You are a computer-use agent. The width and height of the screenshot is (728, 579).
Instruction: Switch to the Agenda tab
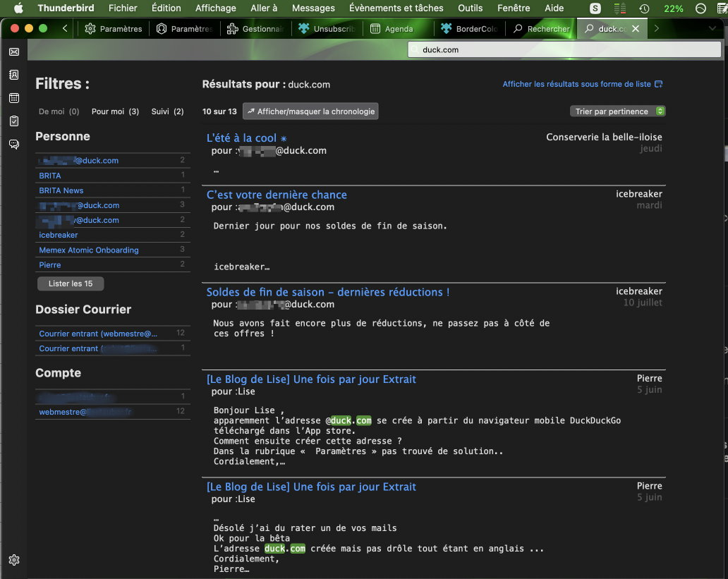pos(397,29)
